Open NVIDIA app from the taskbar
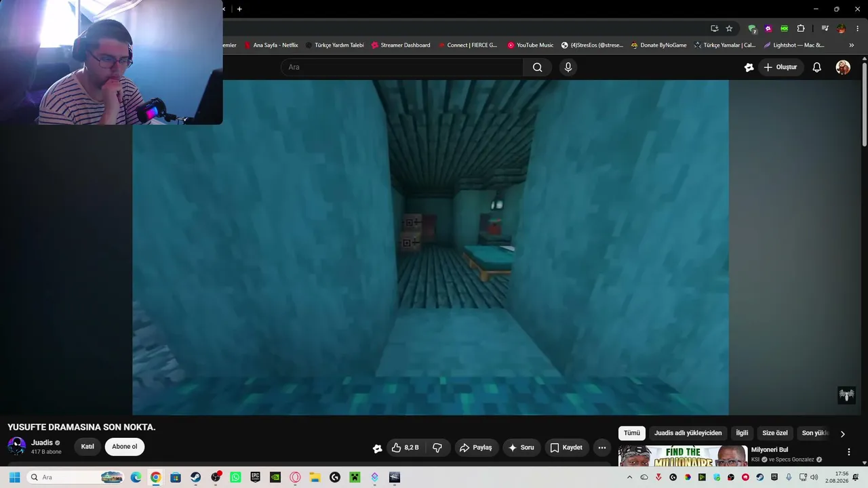 click(x=275, y=477)
